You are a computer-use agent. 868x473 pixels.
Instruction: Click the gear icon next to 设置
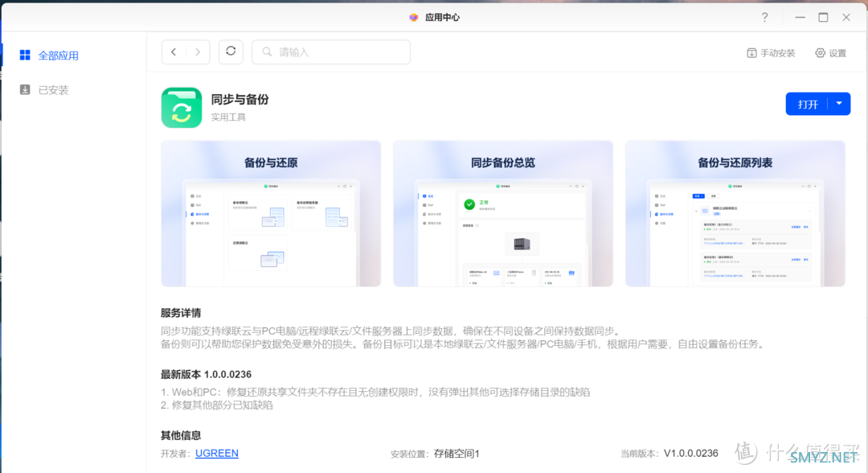coord(820,53)
